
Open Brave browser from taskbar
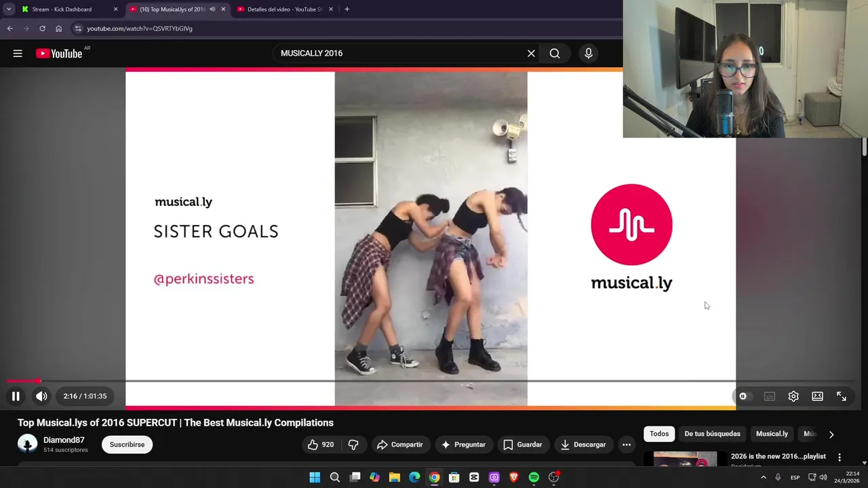(x=514, y=477)
